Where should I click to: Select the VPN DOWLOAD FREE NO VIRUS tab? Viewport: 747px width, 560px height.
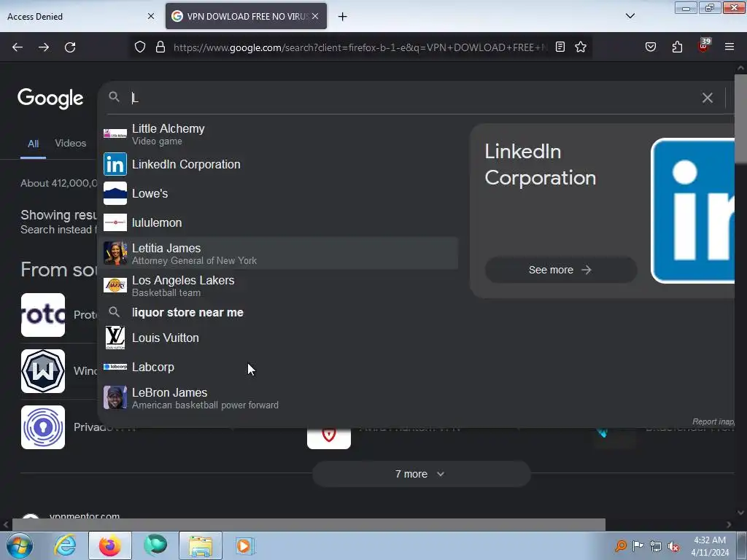(247, 16)
